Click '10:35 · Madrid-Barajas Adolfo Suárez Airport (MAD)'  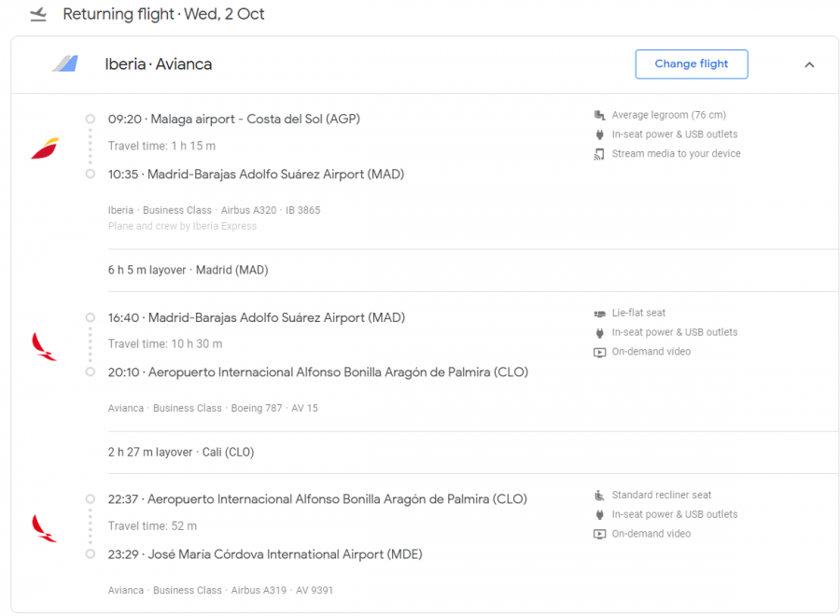pyautogui.click(x=256, y=175)
